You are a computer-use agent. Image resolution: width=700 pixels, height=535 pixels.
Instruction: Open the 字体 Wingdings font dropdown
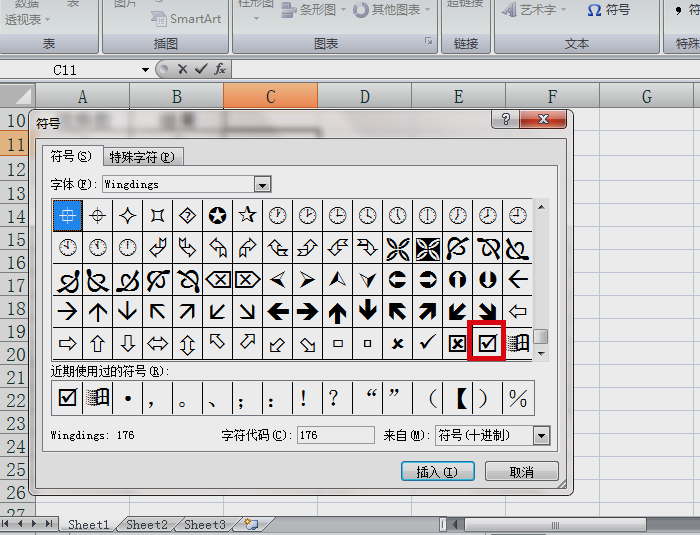click(x=262, y=184)
